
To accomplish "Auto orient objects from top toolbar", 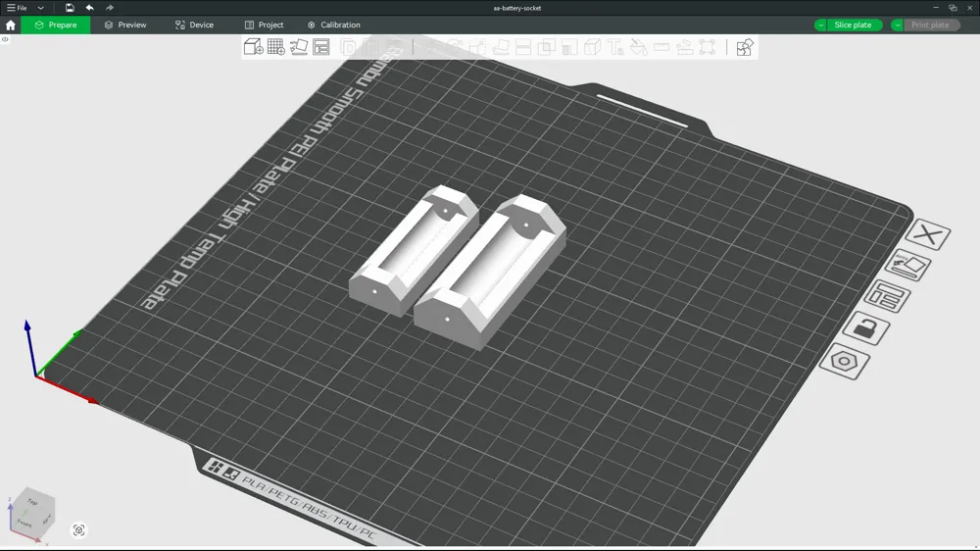I will point(299,47).
